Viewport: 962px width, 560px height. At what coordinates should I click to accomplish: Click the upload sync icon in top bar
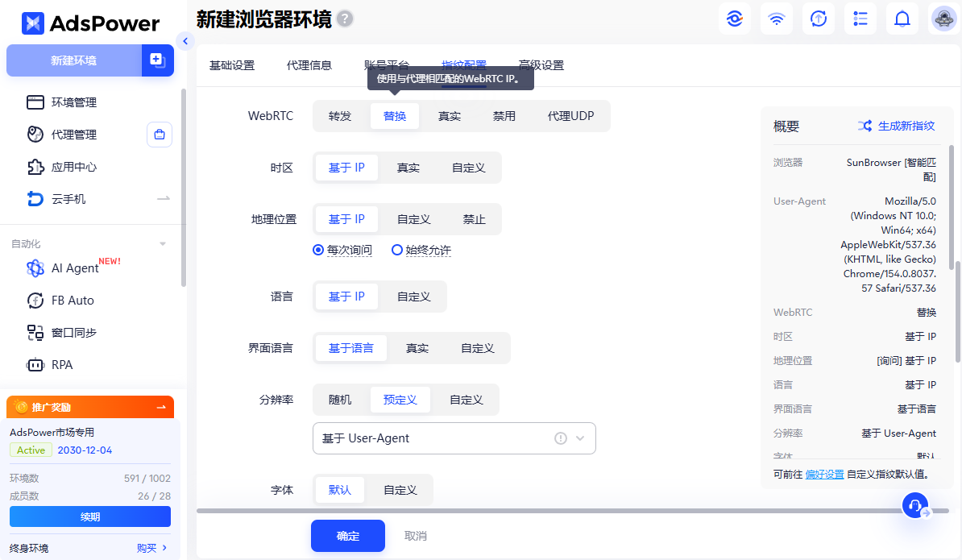(x=819, y=19)
